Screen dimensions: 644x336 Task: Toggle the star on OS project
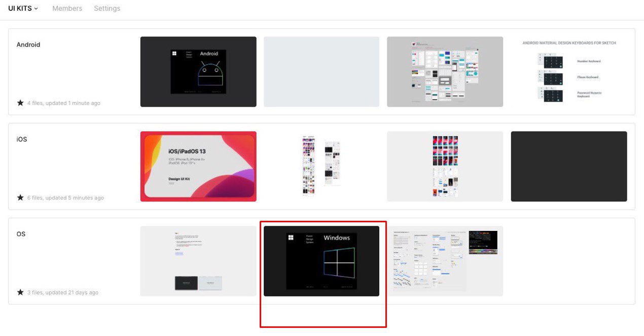coord(20,292)
